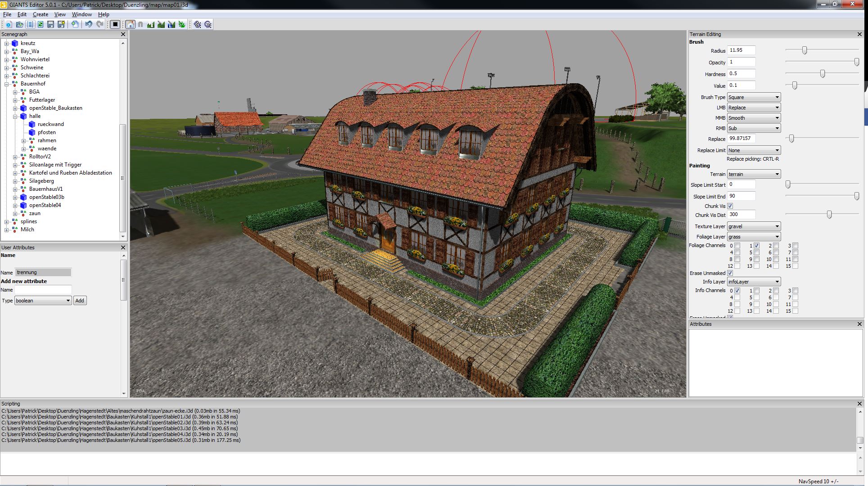Click the Save floppy disk icon
868x486 pixels.
click(x=50, y=24)
